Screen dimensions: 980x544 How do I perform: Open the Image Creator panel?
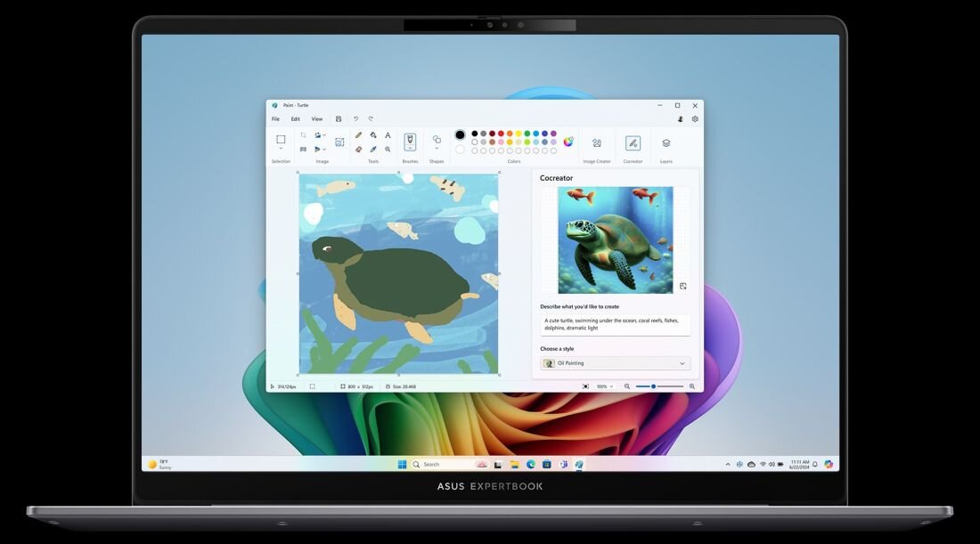coord(597,142)
